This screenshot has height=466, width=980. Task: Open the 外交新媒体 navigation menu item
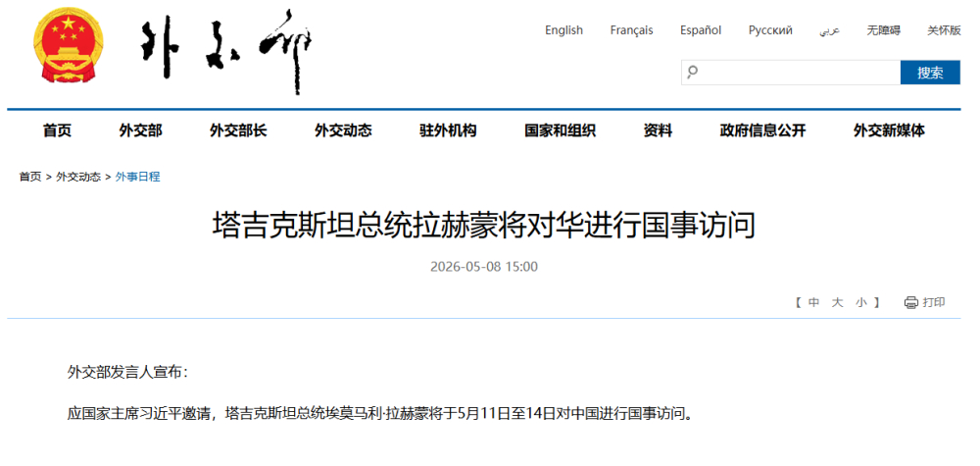pos(890,130)
